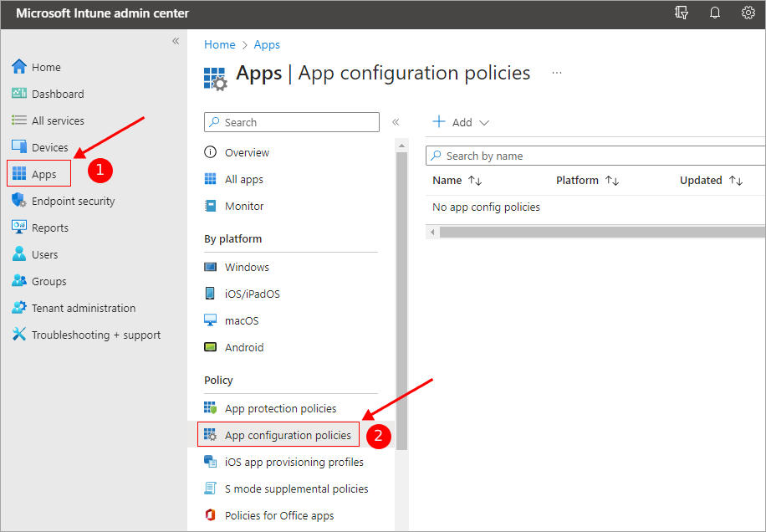The height and width of the screenshot is (532, 766).
Task: Open the Reports link in sidebar
Action: 50,228
